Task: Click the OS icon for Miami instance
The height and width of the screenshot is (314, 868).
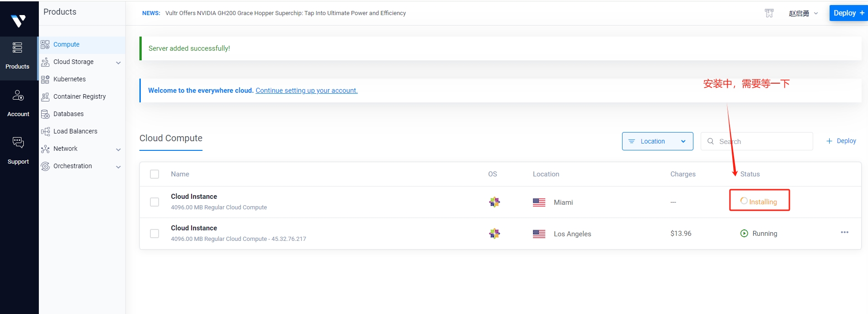Action: (x=495, y=202)
